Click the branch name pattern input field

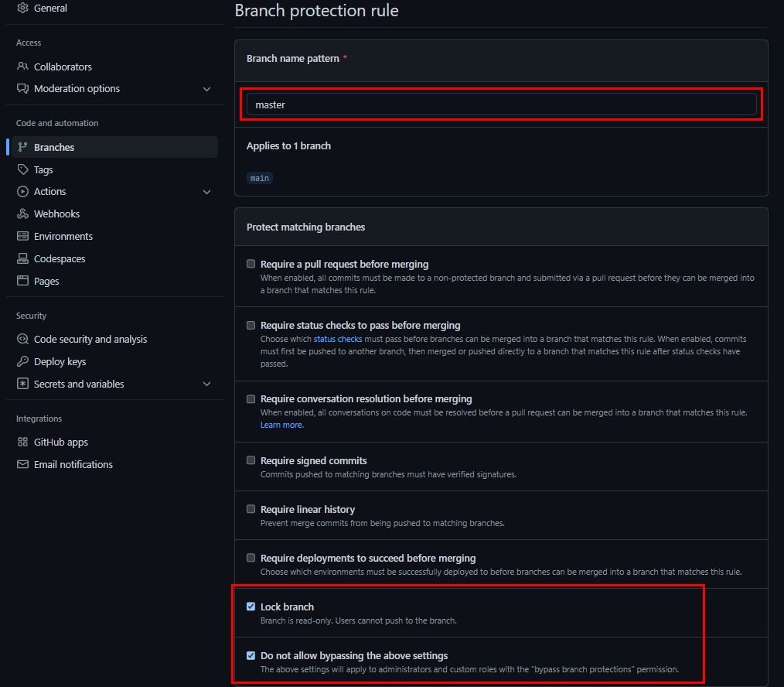click(x=501, y=104)
